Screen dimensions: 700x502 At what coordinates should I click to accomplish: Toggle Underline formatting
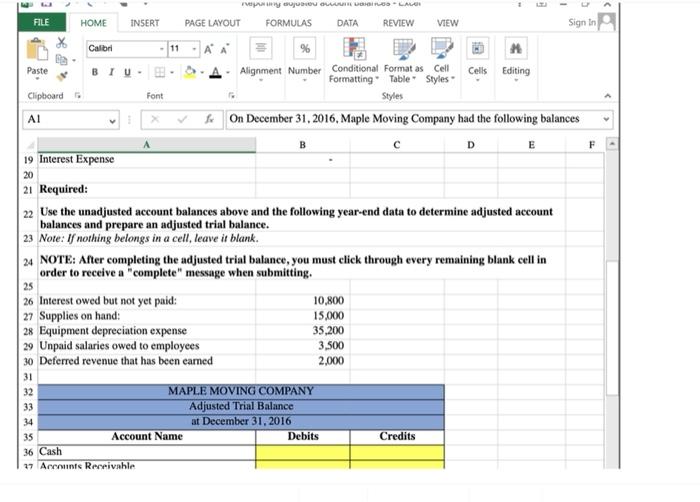127,72
